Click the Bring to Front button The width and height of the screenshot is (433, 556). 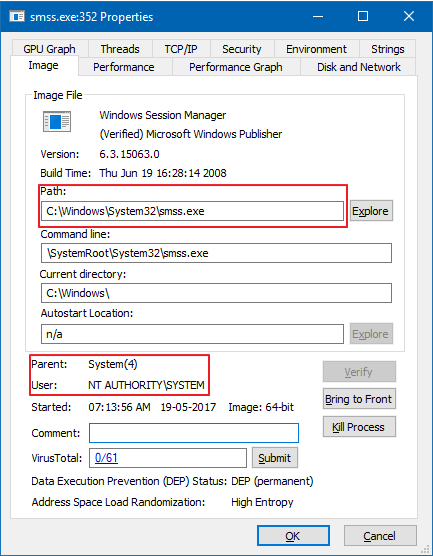click(359, 399)
